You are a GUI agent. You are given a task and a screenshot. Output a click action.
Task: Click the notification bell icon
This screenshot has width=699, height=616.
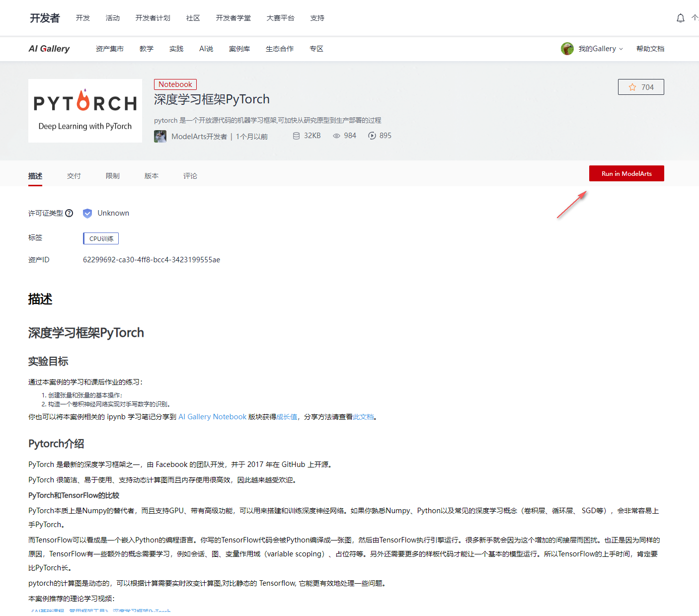(x=681, y=18)
